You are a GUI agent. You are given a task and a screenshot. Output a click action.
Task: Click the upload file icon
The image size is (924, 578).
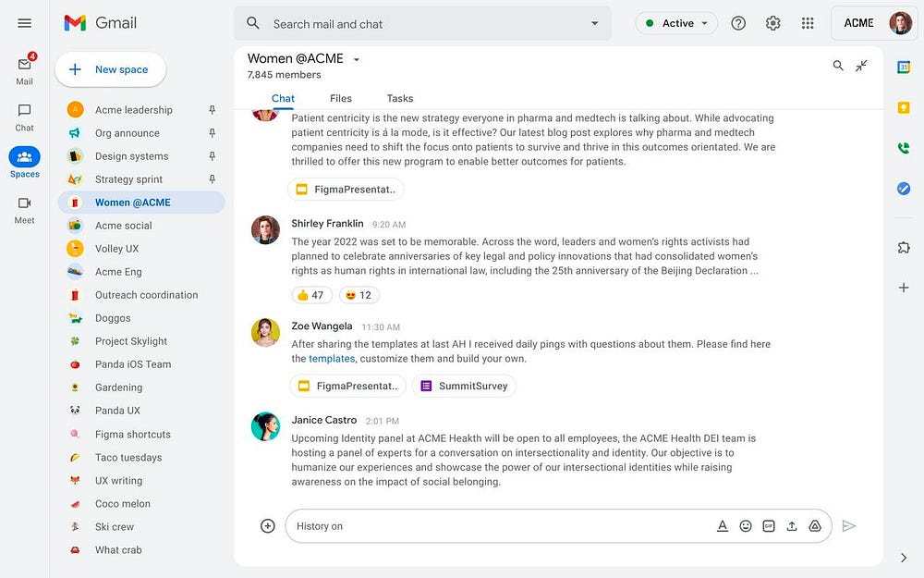(x=792, y=526)
